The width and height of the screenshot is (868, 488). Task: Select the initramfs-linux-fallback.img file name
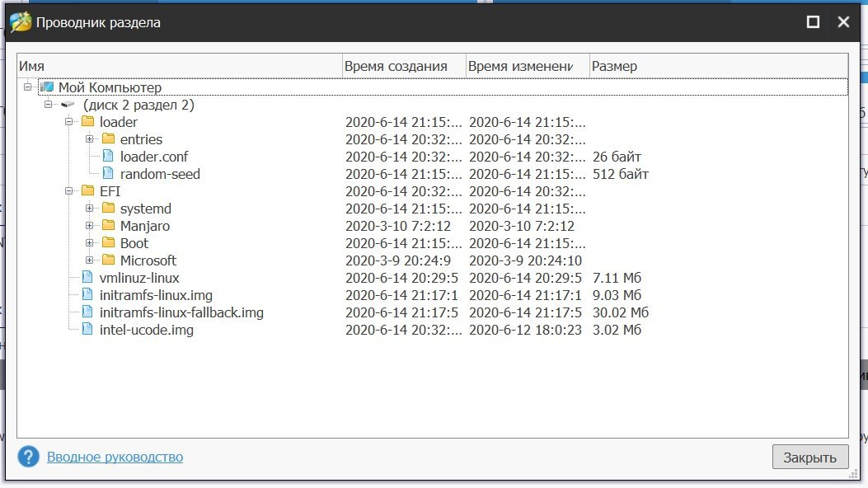point(181,312)
